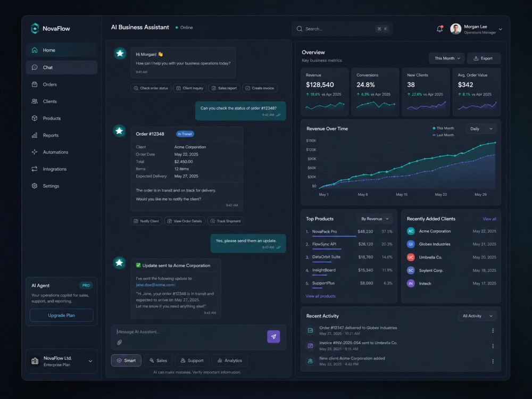The height and width of the screenshot is (399, 532).
Task: Click the In Transit status badge
Action: pos(185,134)
